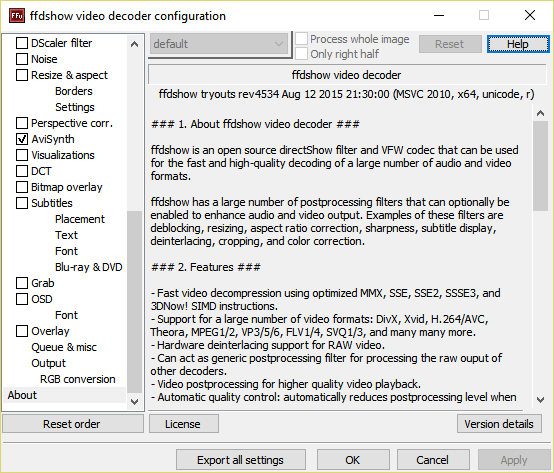Click the Reset button
Image resolution: width=554 pixels, height=473 pixels.
pos(450,44)
